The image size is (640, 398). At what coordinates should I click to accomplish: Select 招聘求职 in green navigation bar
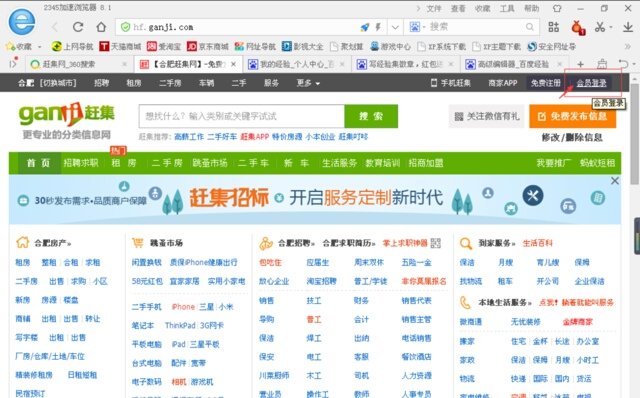[81, 163]
